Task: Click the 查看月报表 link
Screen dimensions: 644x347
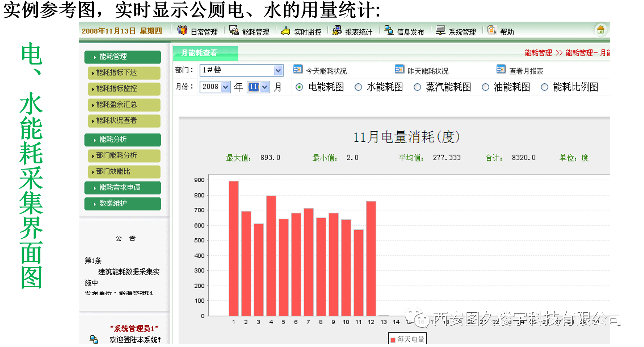Action: point(526,71)
